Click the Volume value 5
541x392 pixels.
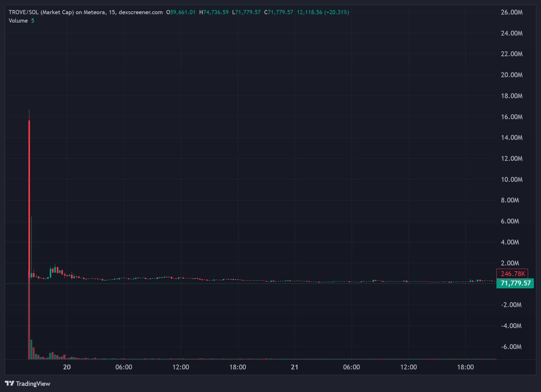point(33,21)
